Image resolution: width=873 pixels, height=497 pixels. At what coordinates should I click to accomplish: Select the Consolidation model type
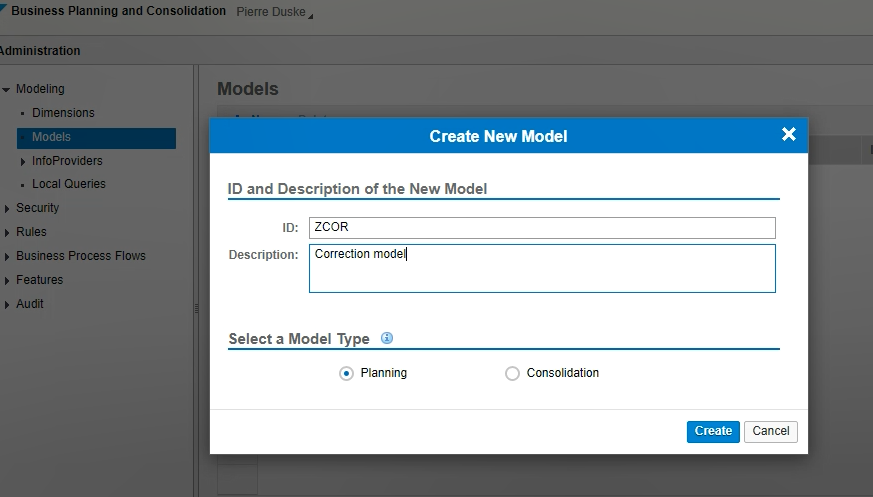tap(512, 373)
